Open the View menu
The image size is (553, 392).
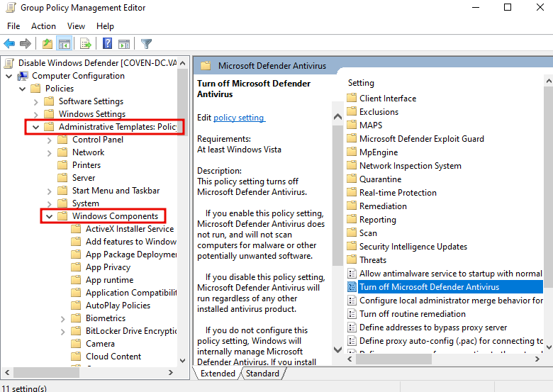click(76, 26)
